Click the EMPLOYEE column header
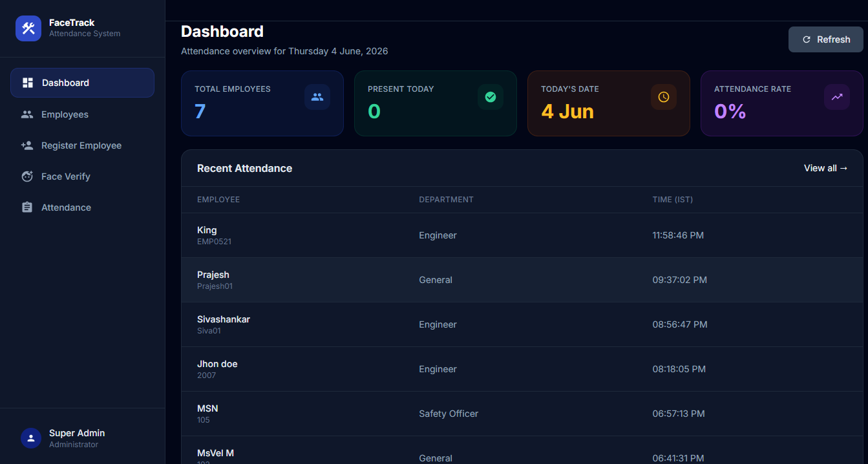868x464 pixels. click(218, 200)
